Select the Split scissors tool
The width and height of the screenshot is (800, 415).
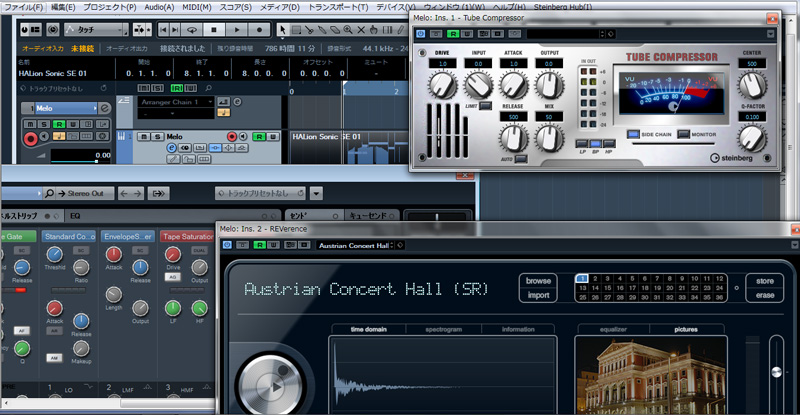[309, 30]
